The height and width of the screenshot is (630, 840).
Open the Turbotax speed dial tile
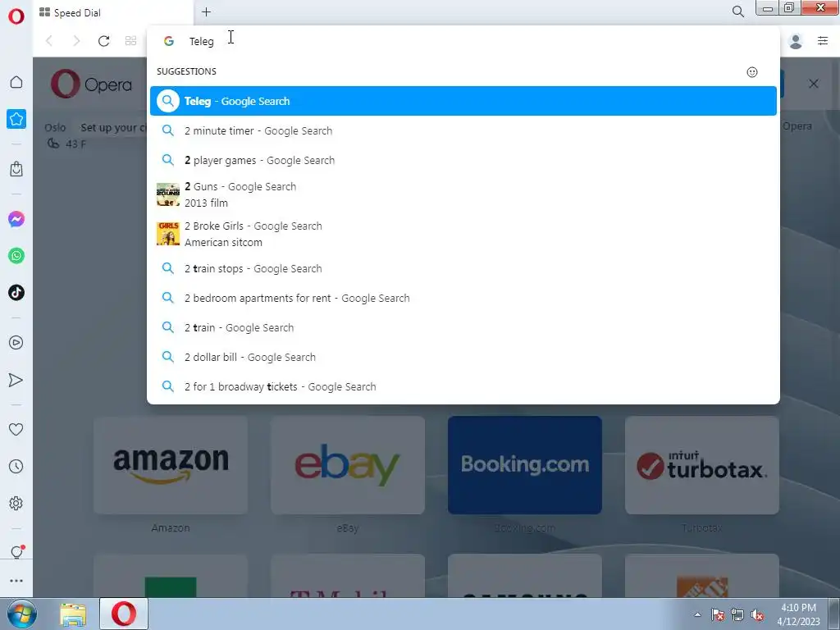[x=702, y=465]
